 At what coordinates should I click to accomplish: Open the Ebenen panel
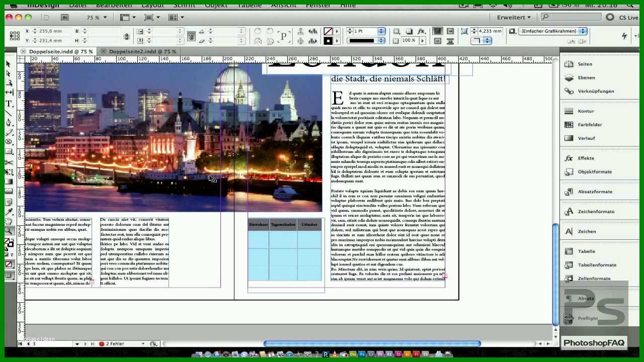pos(586,78)
